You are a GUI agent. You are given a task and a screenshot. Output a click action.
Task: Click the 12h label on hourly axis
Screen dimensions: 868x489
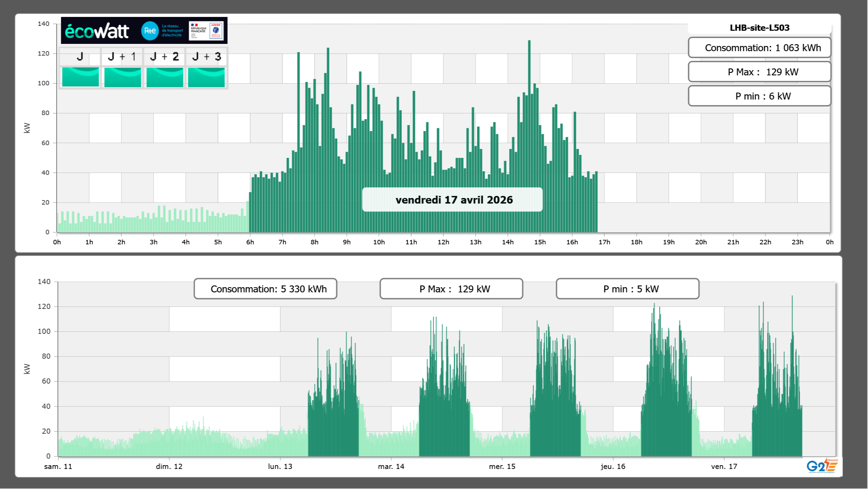tap(443, 242)
